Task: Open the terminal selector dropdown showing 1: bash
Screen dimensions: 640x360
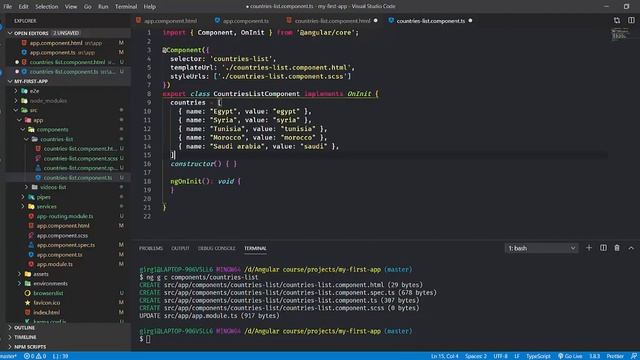Action: coord(541,248)
